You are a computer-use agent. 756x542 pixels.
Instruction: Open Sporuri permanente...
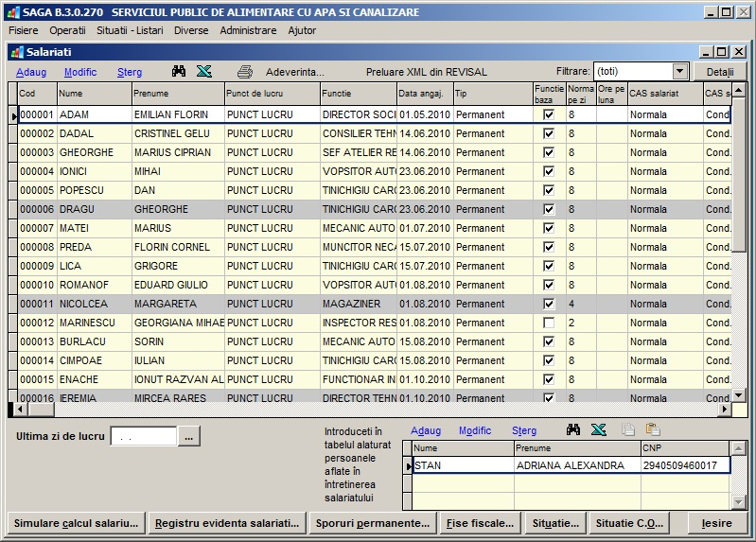(x=373, y=523)
